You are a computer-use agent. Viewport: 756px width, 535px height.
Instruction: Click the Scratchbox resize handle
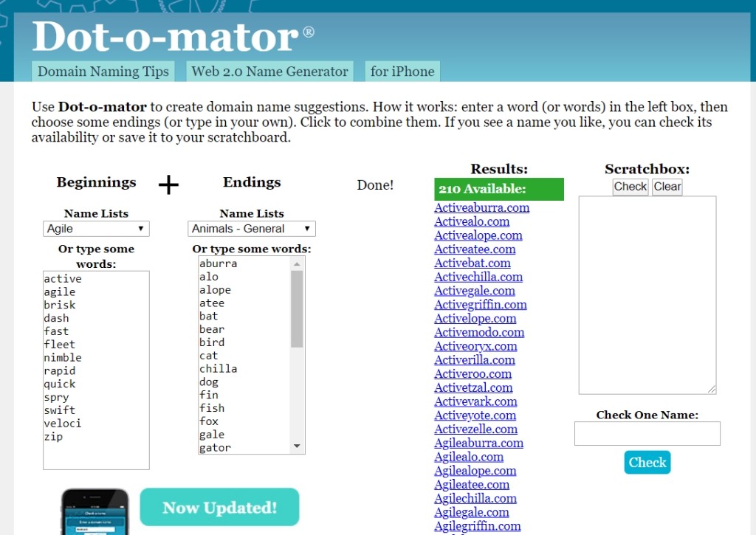[712, 390]
